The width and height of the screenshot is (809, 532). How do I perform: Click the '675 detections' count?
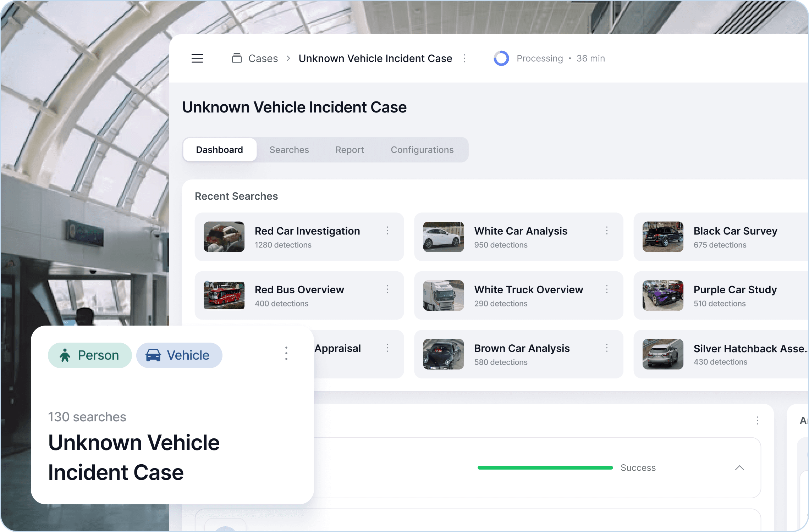[720, 245]
